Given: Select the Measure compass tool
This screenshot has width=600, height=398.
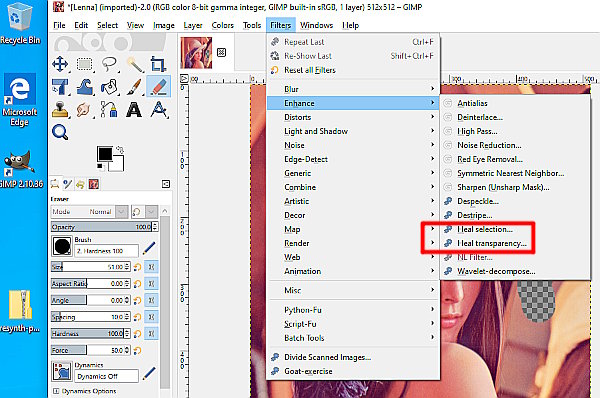Looking at the screenshot, I should [x=158, y=110].
